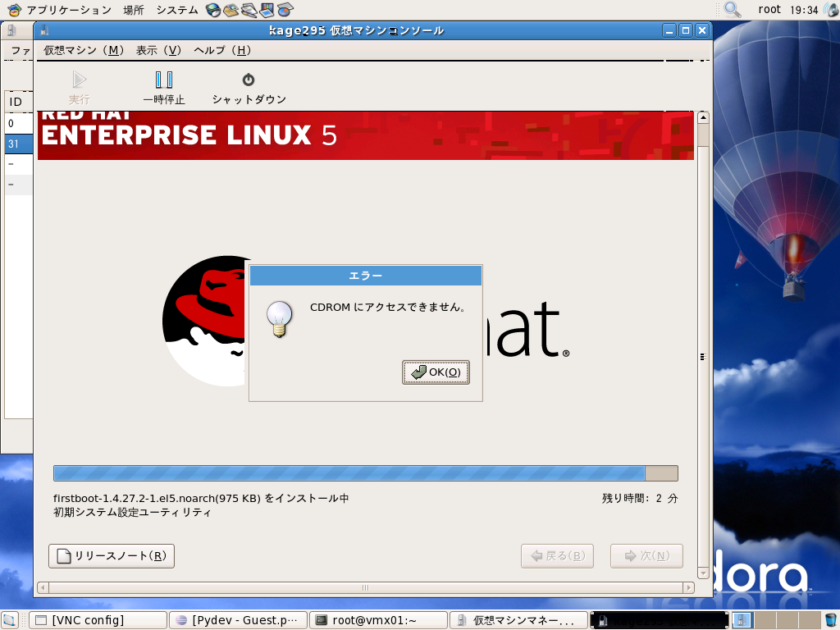
Task: Open the システム menu
Action: (177, 10)
